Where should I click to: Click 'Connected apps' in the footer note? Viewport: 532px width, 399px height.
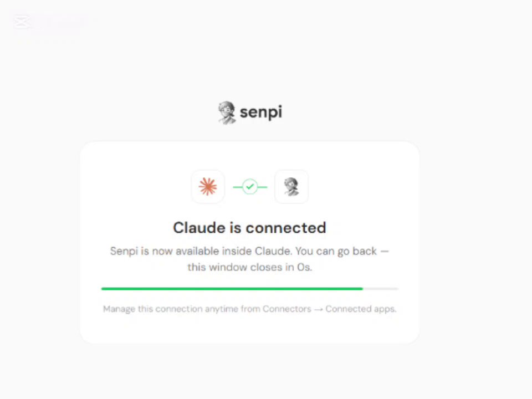pyautogui.click(x=361, y=309)
